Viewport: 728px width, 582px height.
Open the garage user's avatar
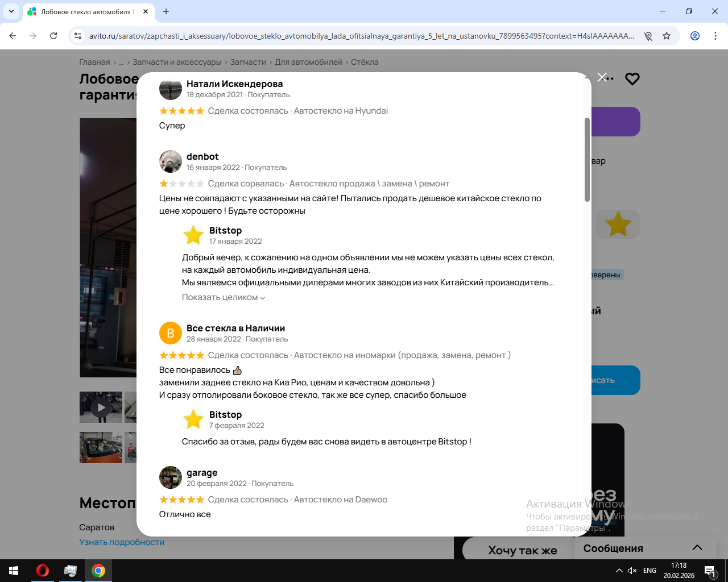tap(171, 477)
